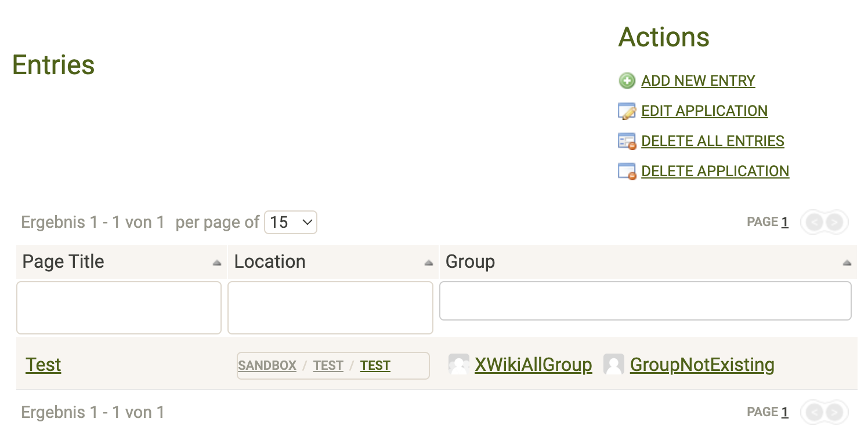The width and height of the screenshot is (868, 444).
Task: Click the SANDBOX breadcrumb link
Action: 267,366
